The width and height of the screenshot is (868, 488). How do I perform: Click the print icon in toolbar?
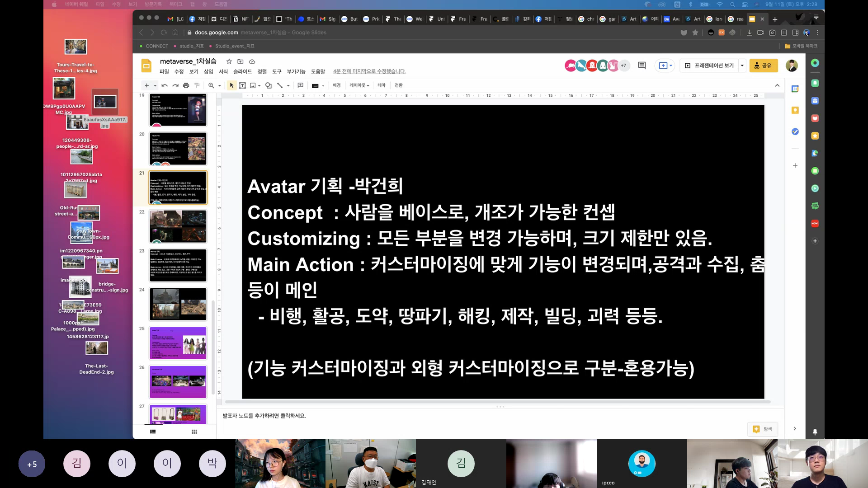186,85
